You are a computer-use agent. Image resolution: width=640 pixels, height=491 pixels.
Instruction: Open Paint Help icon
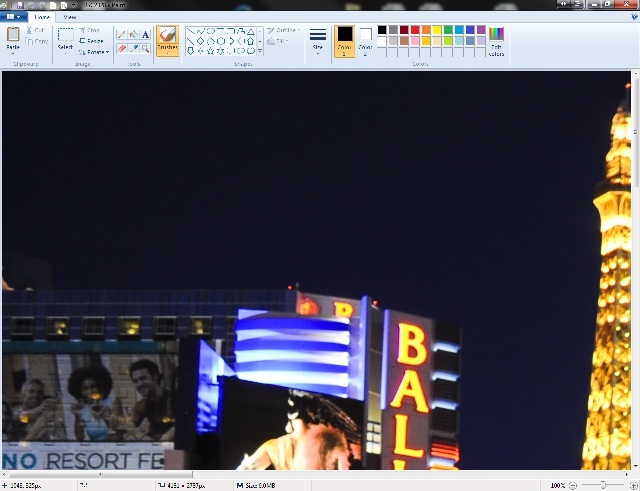[634, 17]
